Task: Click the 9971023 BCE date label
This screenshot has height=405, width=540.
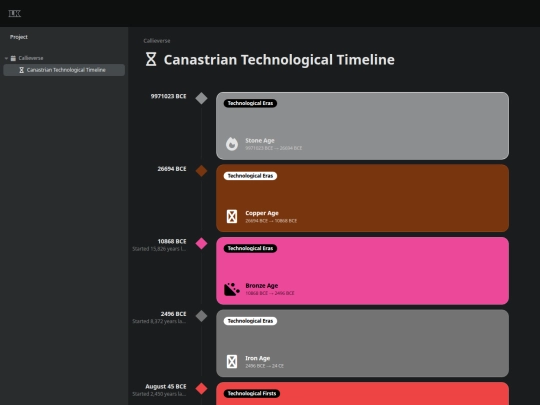Action: tap(168, 96)
